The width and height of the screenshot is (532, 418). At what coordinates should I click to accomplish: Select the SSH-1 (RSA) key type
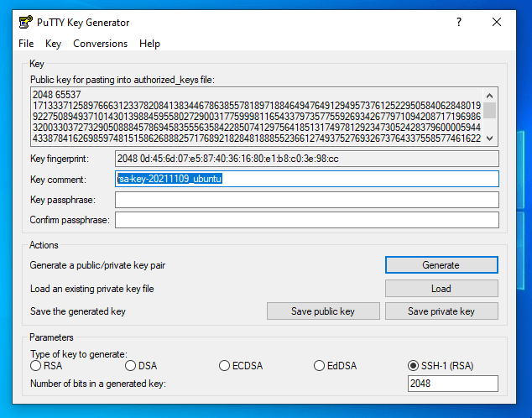click(x=414, y=366)
